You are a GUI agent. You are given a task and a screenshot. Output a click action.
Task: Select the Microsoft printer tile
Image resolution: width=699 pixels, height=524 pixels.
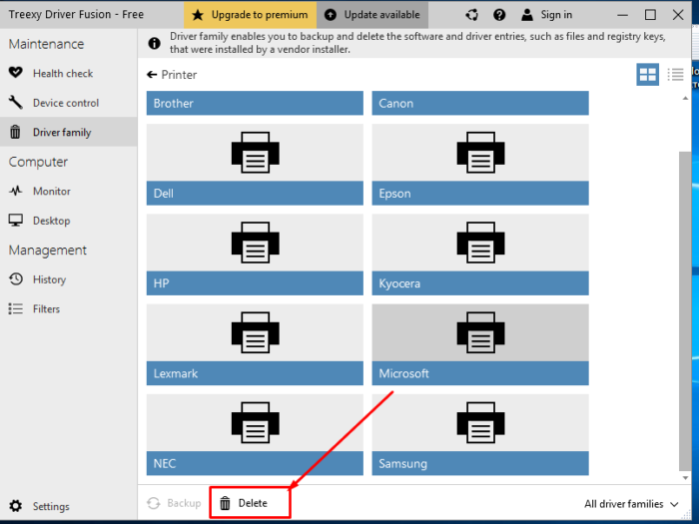(x=480, y=344)
